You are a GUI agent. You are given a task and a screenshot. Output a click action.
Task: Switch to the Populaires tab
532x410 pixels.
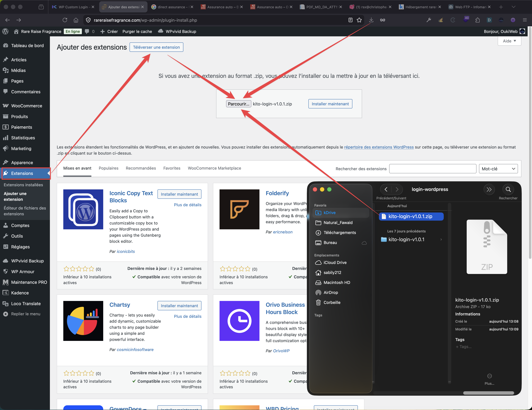(x=108, y=168)
